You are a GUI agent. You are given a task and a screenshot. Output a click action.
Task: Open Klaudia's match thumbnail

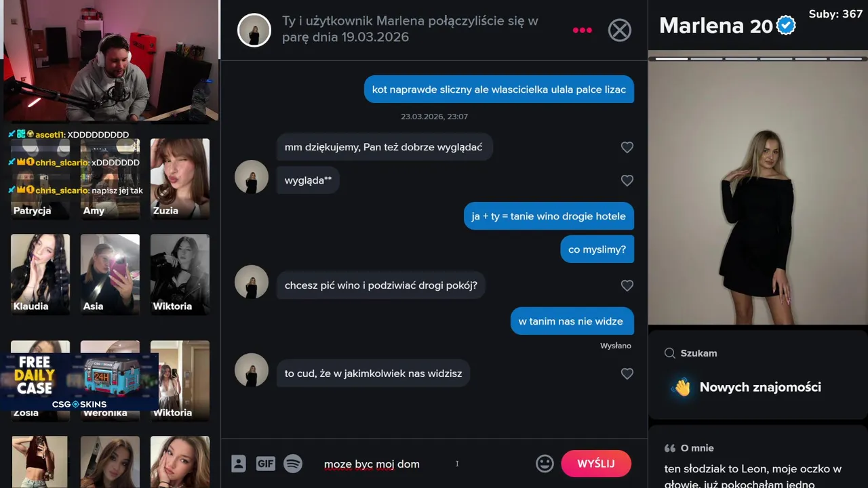coord(40,274)
